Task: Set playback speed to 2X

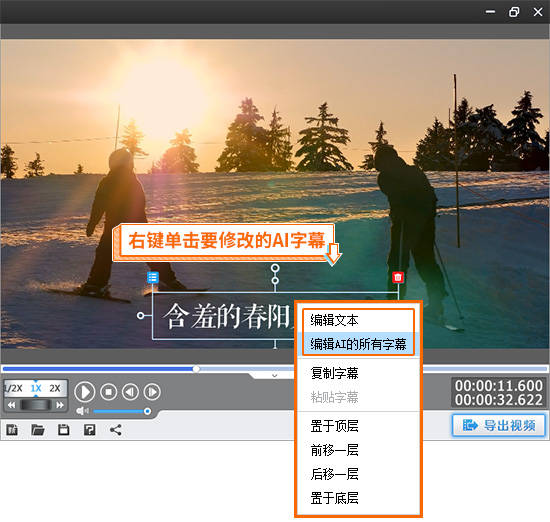Action: tap(55, 388)
